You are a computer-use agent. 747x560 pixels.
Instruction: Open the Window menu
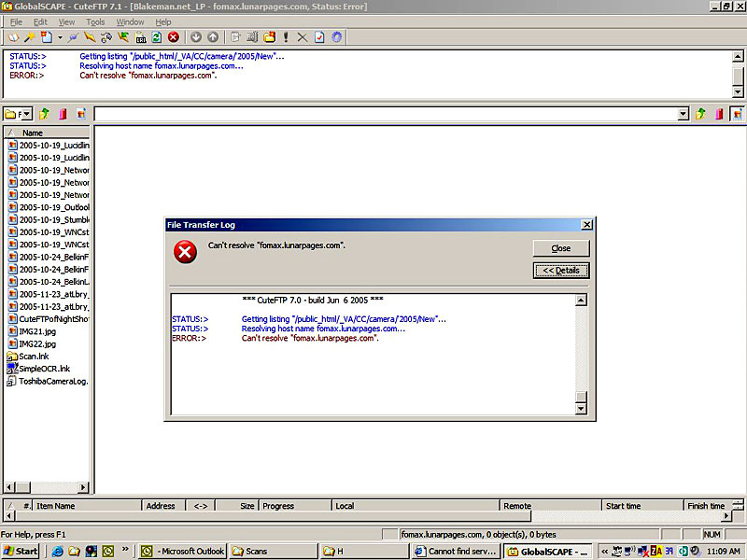pos(130,21)
